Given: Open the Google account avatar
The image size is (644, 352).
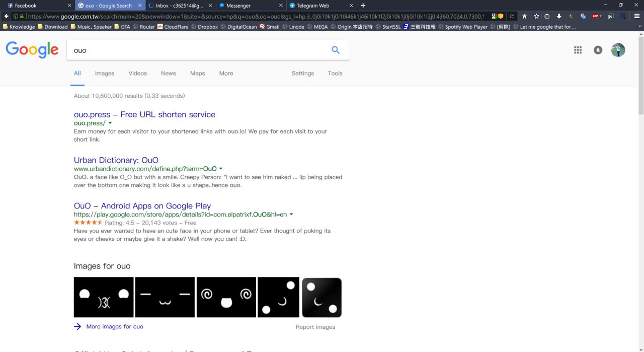Looking at the screenshot, I should [618, 50].
